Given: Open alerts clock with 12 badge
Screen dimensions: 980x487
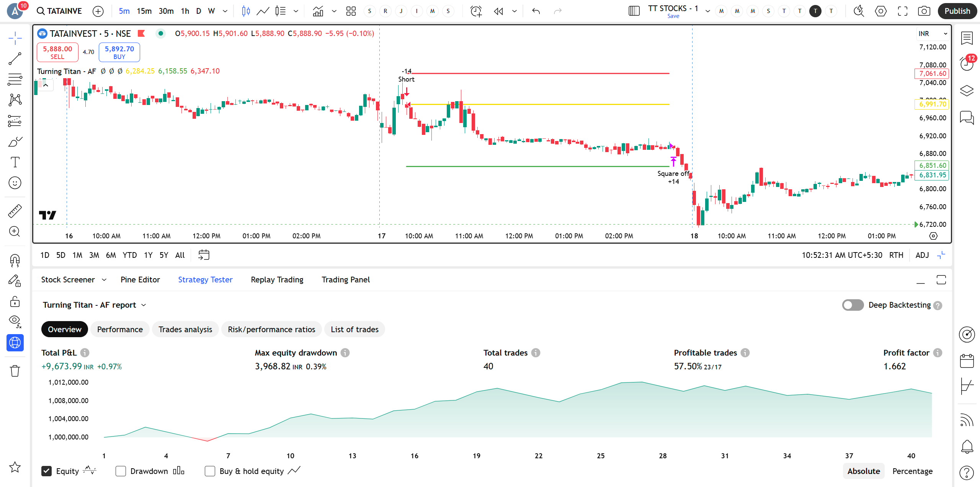Looking at the screenshot, I should (967, 63).
